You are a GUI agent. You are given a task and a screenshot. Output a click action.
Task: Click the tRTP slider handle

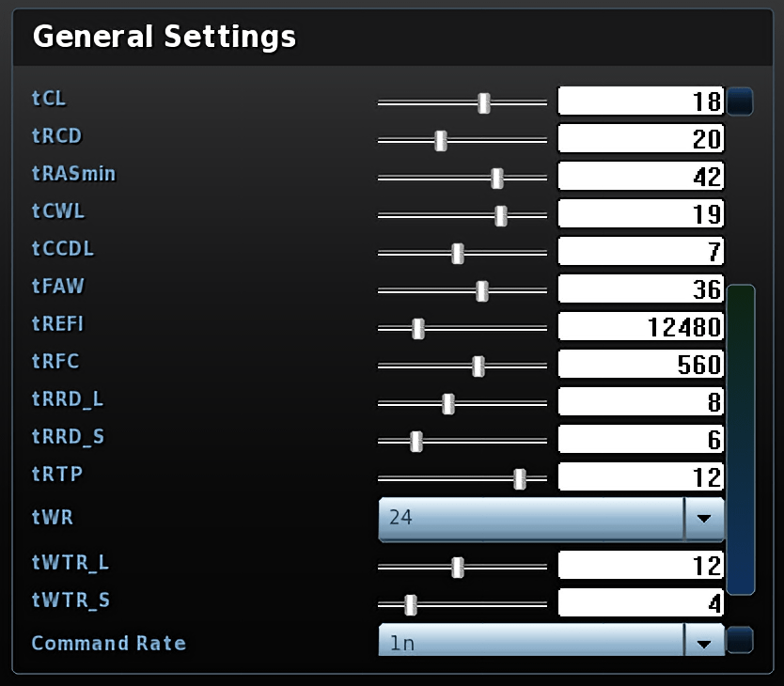[x=520, y=479]
